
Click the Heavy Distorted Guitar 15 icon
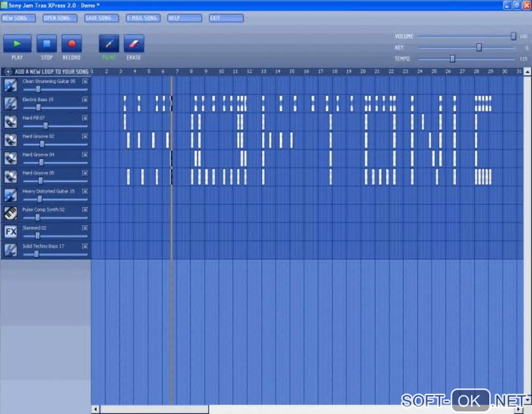[10, 195]
